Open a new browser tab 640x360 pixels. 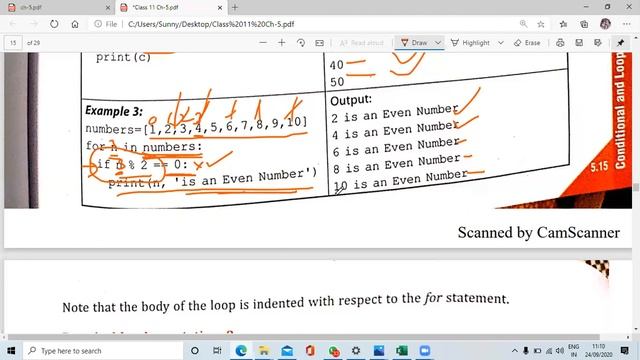[x=235, y=7]
